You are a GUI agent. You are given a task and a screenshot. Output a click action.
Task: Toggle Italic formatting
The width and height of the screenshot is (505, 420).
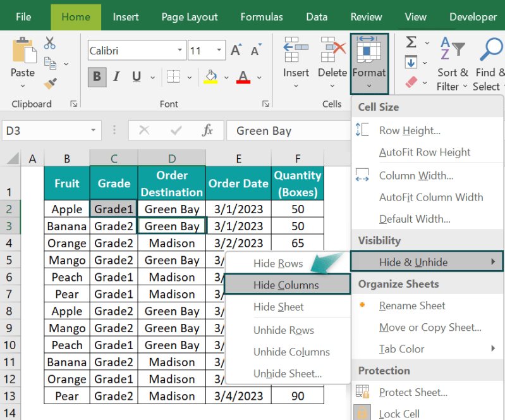pos(116,77)
